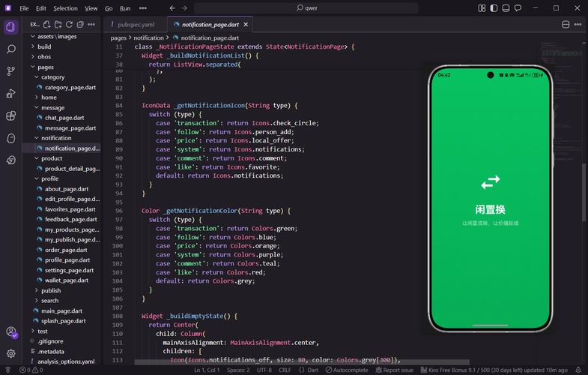This screenshot has width=588, height=375.
Task: Open the Accounts menu icon
Action: (11, 331)
